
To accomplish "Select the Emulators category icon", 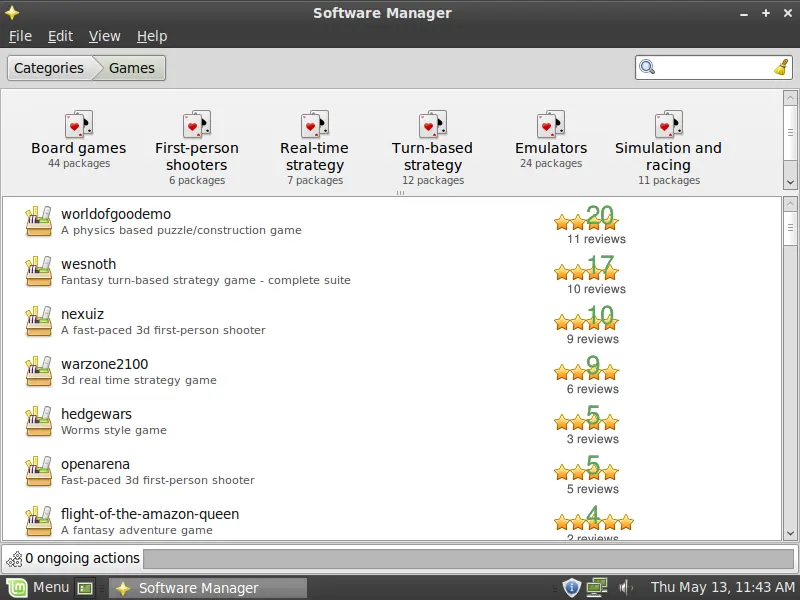I will (x=551, y=125).
